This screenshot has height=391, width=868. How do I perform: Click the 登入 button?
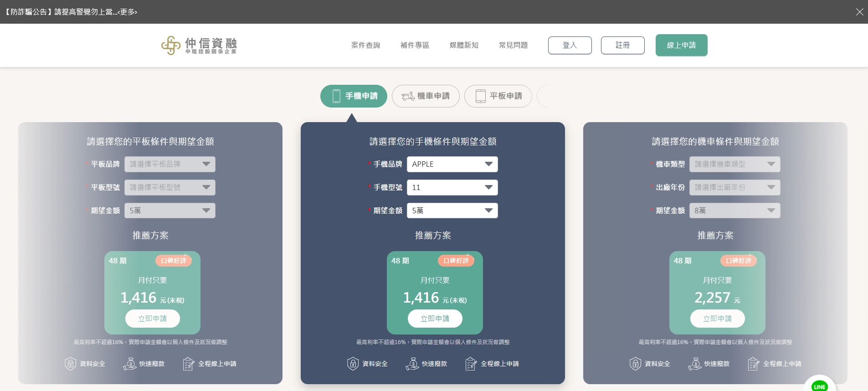pyautogui.click(x=570, y=45)
